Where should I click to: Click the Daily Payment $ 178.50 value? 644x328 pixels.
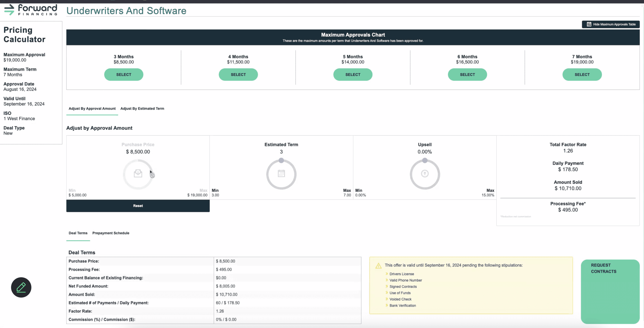568,170
